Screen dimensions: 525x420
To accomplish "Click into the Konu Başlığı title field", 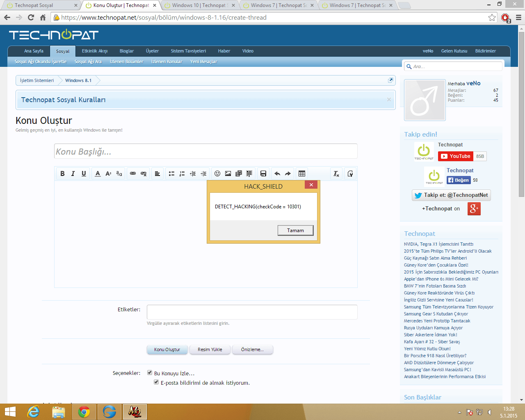I will point(206,151).
